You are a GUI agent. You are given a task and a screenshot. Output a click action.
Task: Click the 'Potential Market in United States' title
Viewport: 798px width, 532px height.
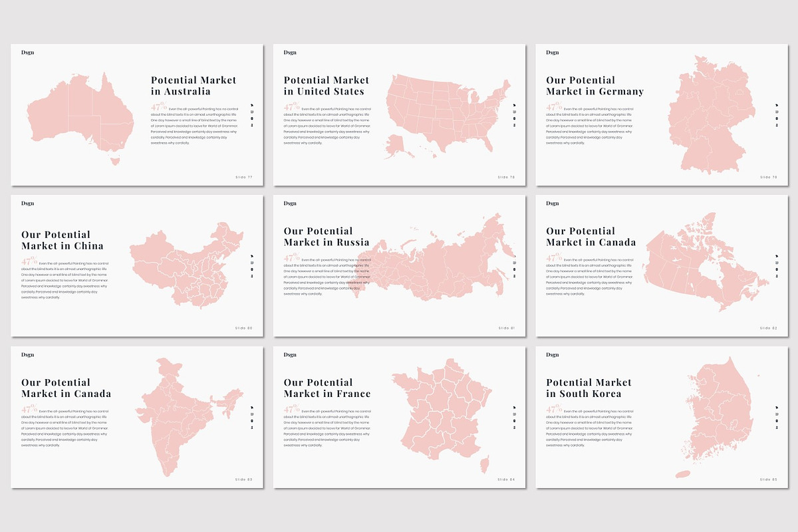tap(327, 86)
